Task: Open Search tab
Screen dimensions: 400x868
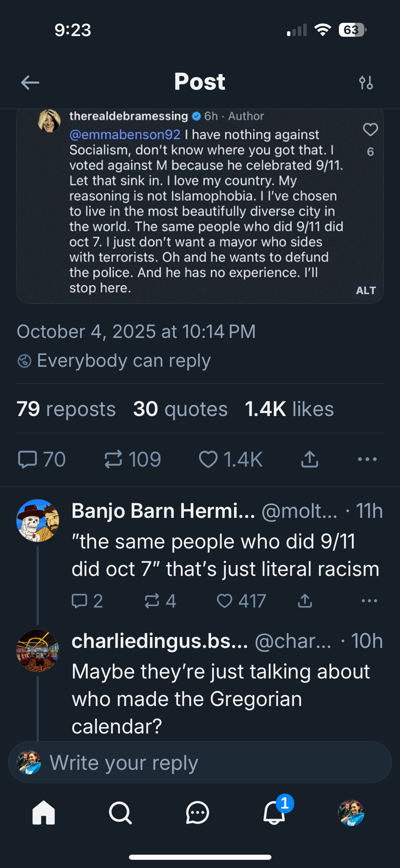Action: coord(120,812)
